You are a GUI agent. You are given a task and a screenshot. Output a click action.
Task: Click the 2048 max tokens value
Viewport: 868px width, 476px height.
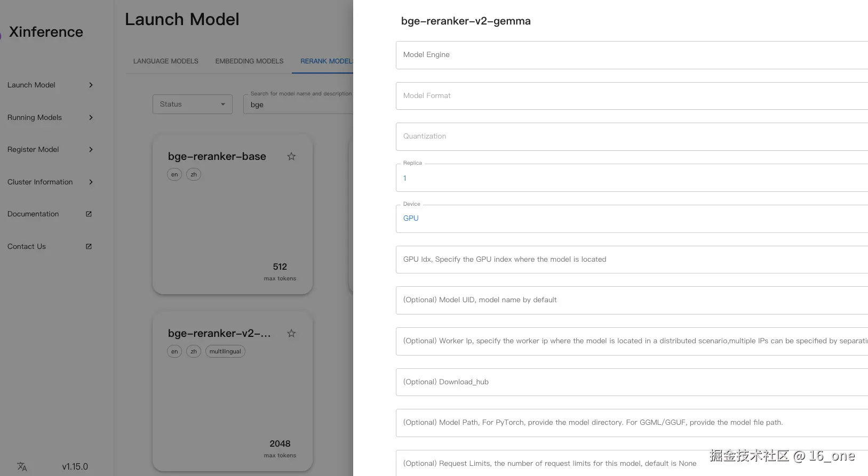(280, 443)
